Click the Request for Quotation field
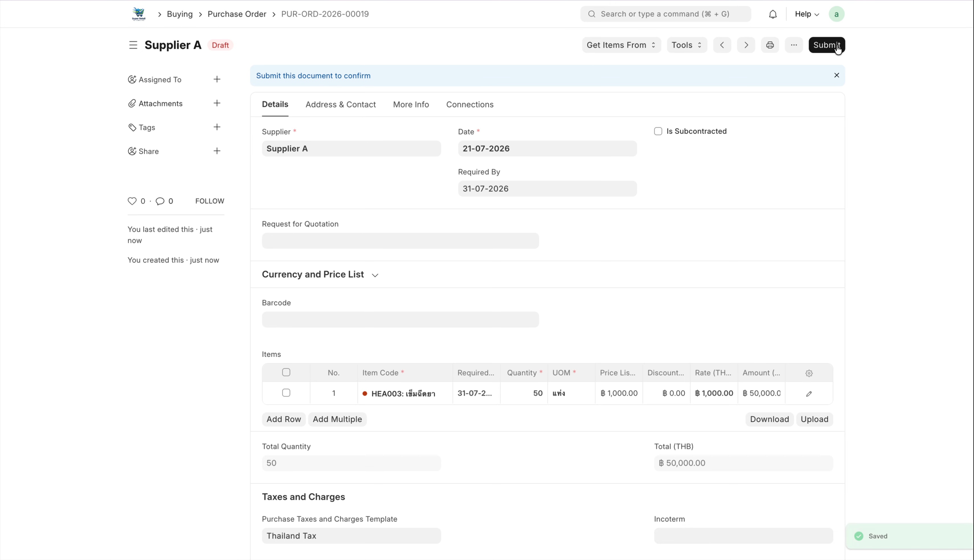Screen dimensions: 974x560 pyautogui.click(x=400, y=241)
